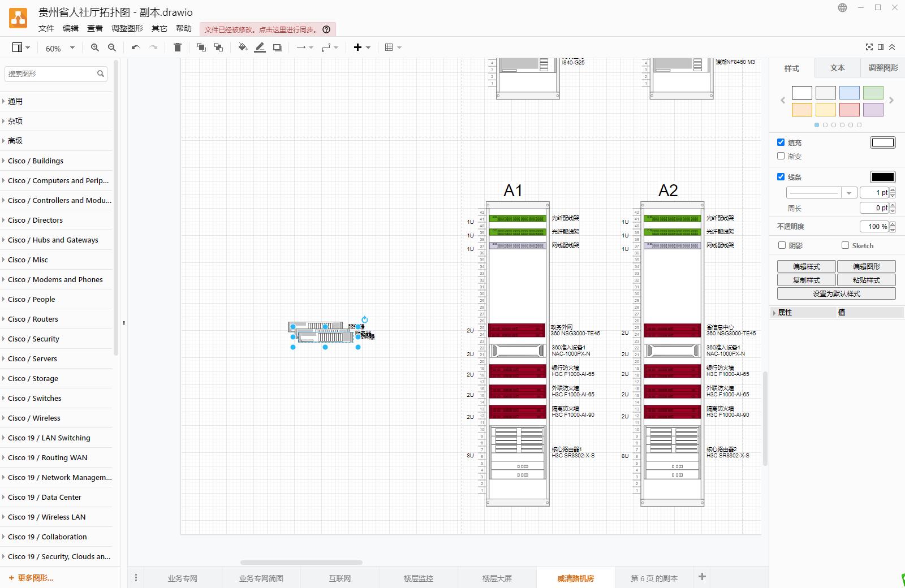This screenshot has height=588, width=905.
Task: Open the table insert dropdown
Action: coord(393,47)
